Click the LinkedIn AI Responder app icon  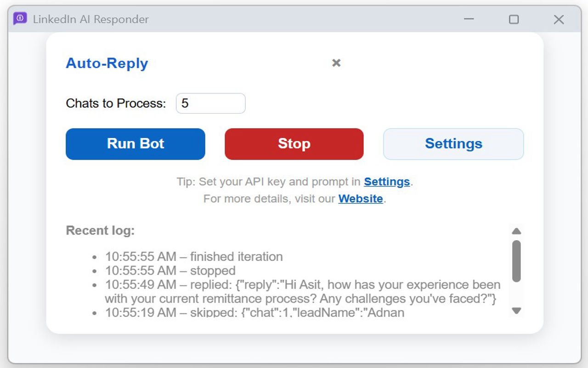tap(20, 19)
